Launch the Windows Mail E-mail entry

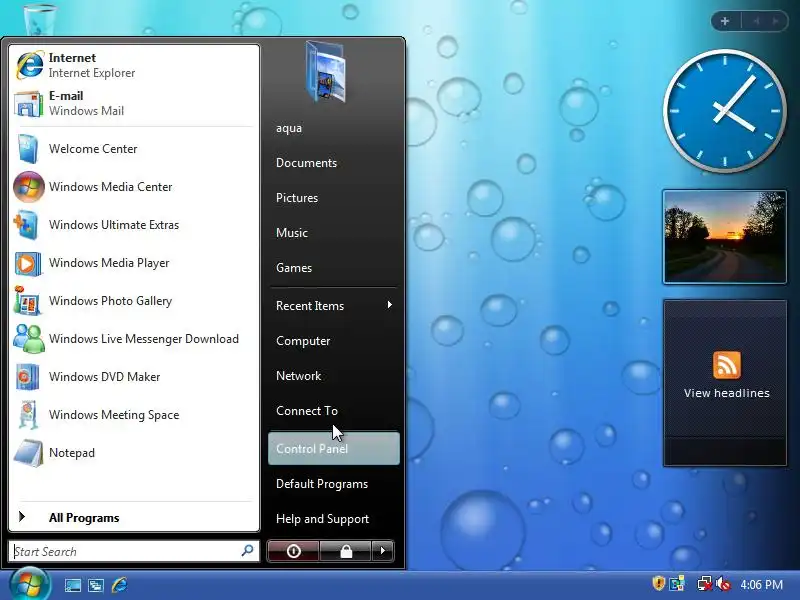(134, 104)
